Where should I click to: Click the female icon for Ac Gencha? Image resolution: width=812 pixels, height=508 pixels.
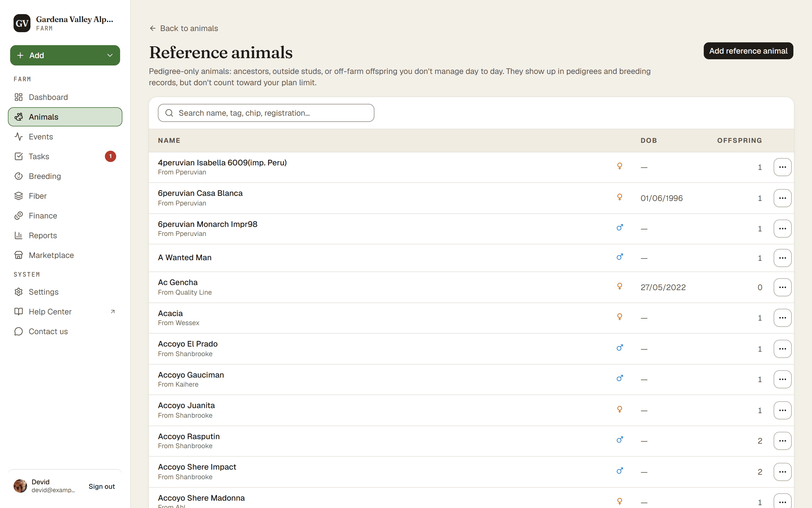coord(620,286)
